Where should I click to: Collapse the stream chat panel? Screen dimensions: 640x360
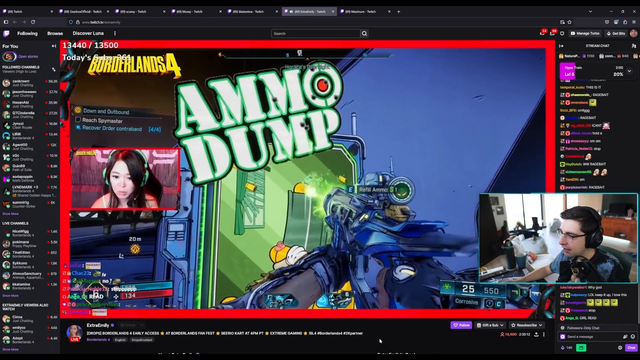(x=561, y=46)
